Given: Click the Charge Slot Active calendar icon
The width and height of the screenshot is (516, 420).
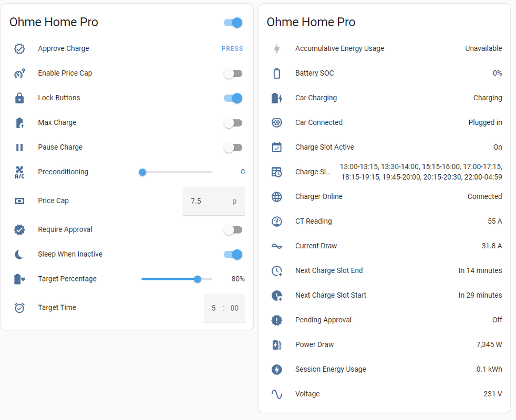Looking at the screenshot, I should (x=277, y=147).
